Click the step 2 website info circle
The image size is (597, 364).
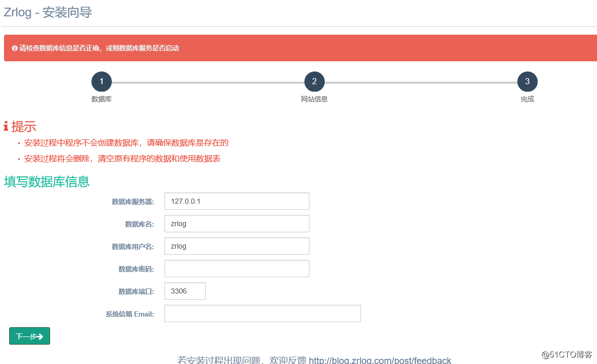(314, 82)
